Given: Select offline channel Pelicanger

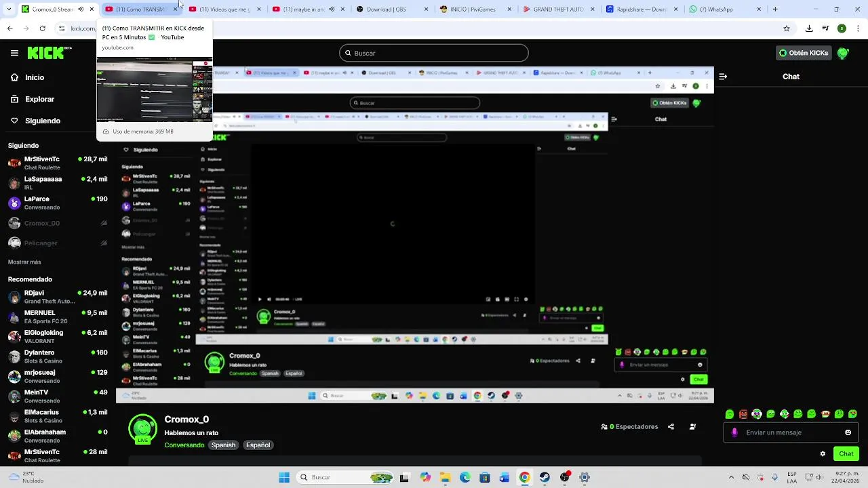Looking at the screenshot, I should [x=58, y=243].
